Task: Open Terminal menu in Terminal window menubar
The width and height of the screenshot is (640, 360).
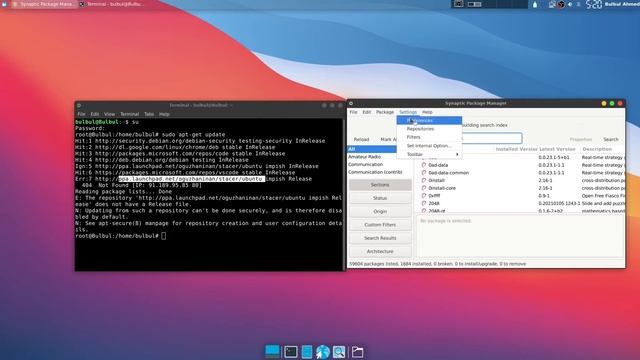Action: 129,114
